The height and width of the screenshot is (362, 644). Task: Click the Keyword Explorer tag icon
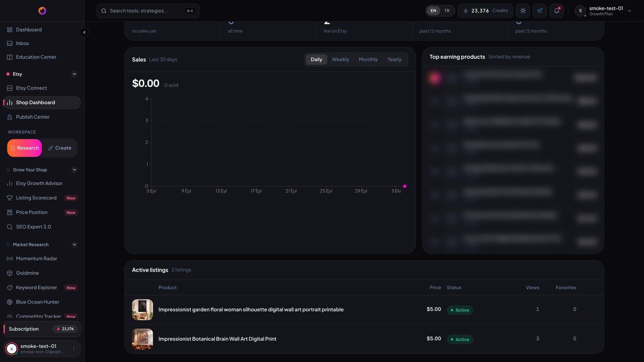point(10,288)
